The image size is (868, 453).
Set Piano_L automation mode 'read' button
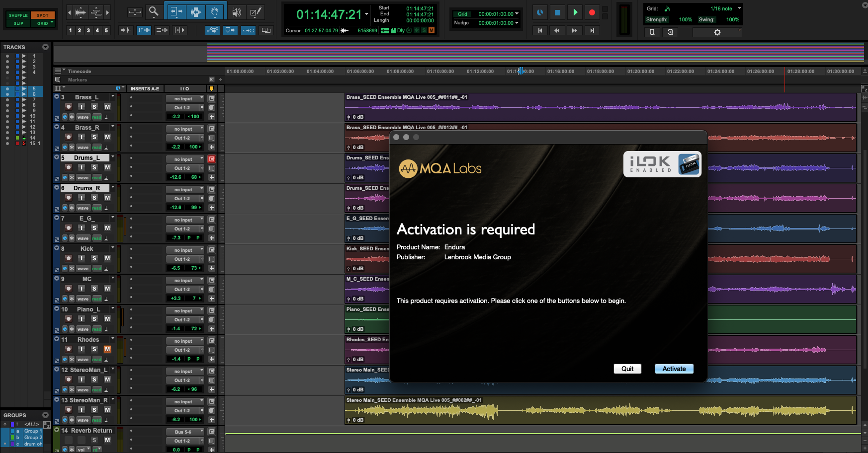(97, 329)
